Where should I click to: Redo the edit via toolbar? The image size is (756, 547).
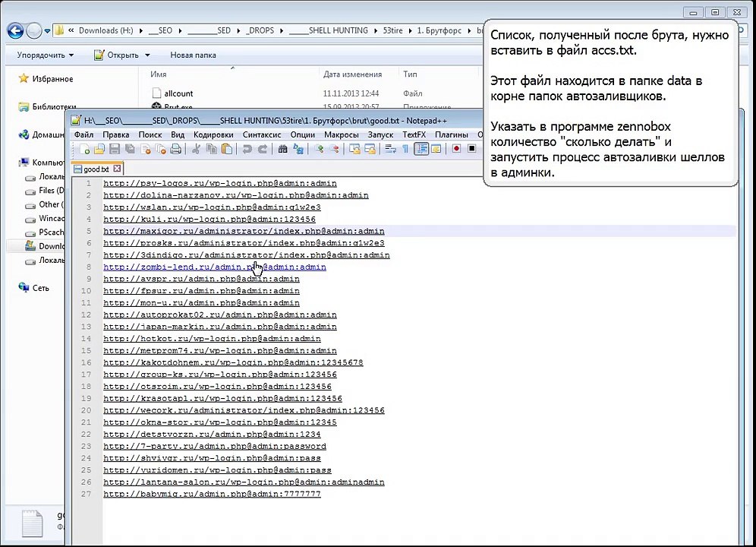point(263,149)
